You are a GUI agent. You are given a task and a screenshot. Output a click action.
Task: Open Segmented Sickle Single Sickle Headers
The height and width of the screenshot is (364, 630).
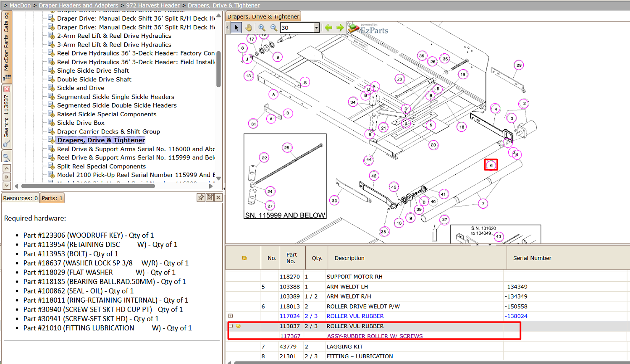point(115,97)
